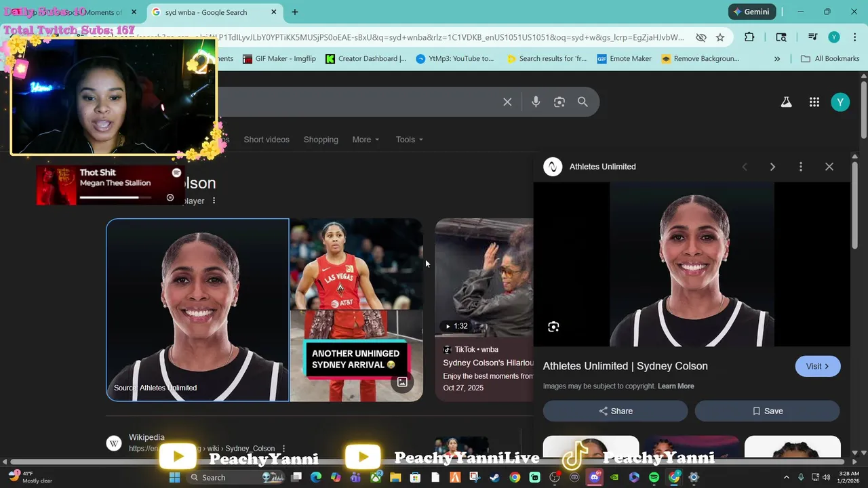Screen dimensions: 868x488
Task: Expand the More filters dropdown
Action: coord(366,140)
